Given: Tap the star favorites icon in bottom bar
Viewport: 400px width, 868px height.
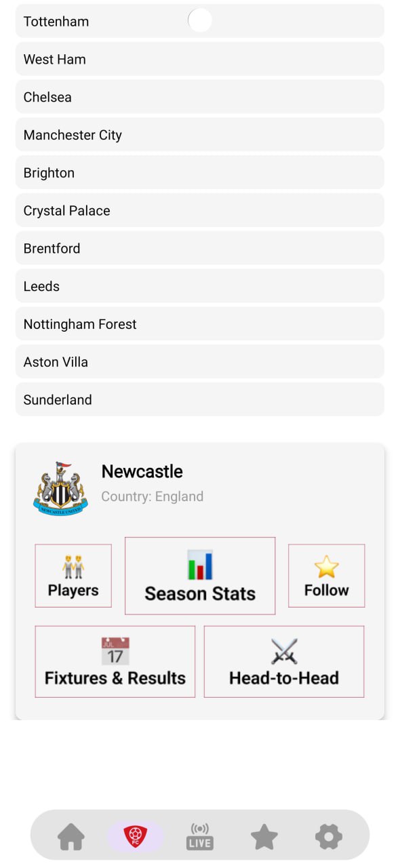Looking at the screenshot, I should click(x=264, y=836).
